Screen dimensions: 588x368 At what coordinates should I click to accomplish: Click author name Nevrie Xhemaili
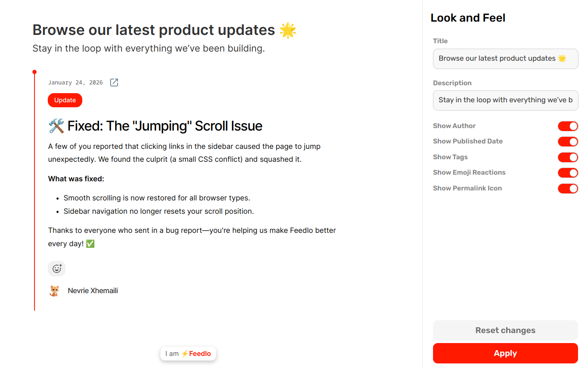(x=93, y=291)
